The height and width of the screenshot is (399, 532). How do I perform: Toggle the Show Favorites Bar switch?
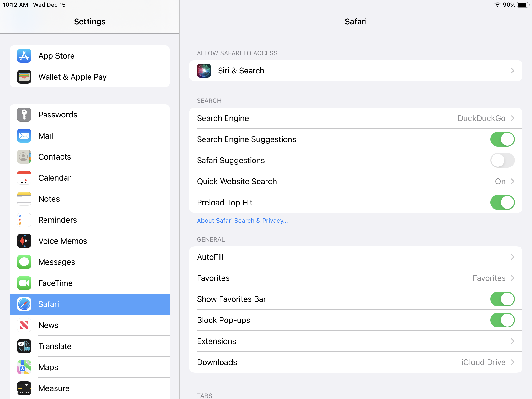[502, 299]
